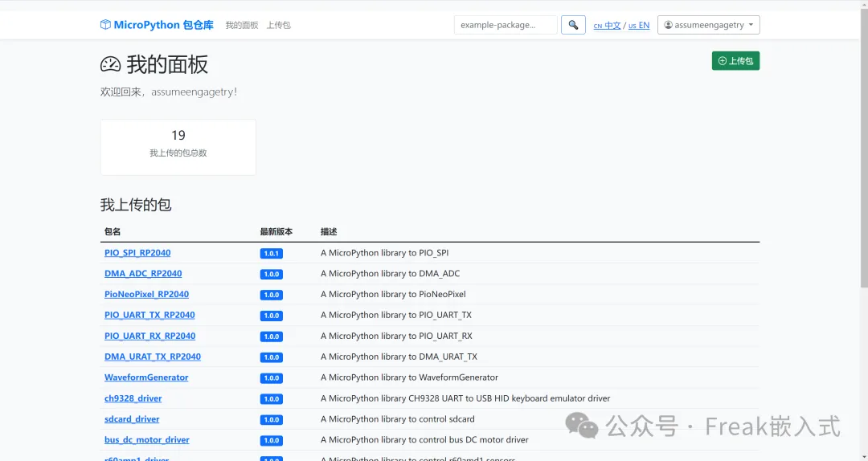Click the green 上传包 button
The image size is (868, 461).
(x=735, y=61)
